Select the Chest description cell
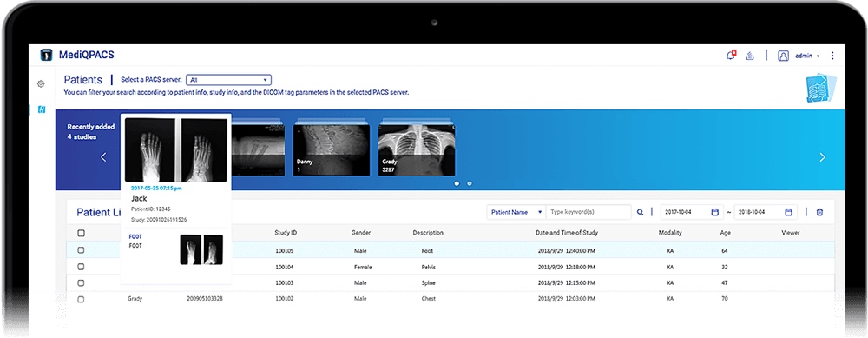This screenshot has width=868, height=338. 429,299
